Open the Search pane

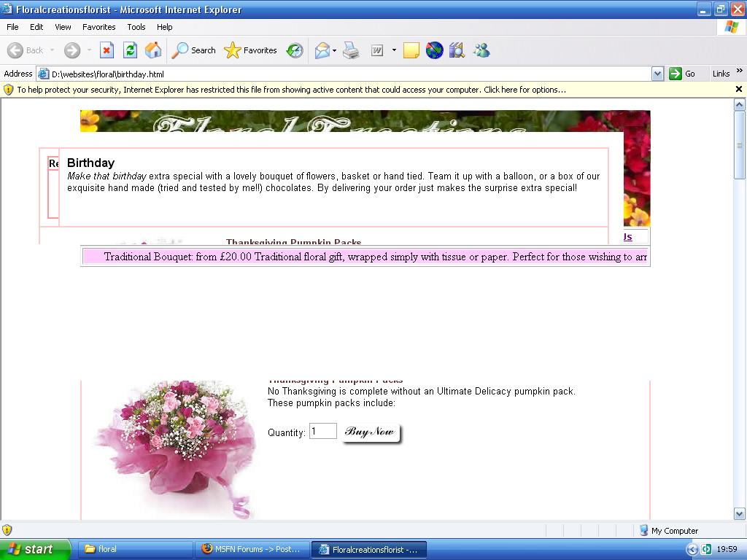tap(194, 50)
